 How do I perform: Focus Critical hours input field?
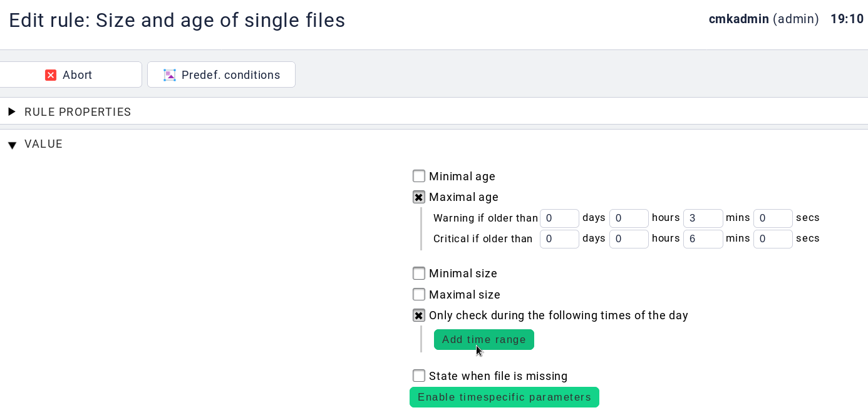pos(629,238)
